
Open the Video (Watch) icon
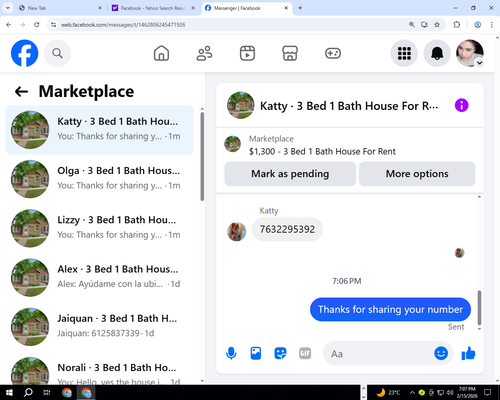(247, 53)
